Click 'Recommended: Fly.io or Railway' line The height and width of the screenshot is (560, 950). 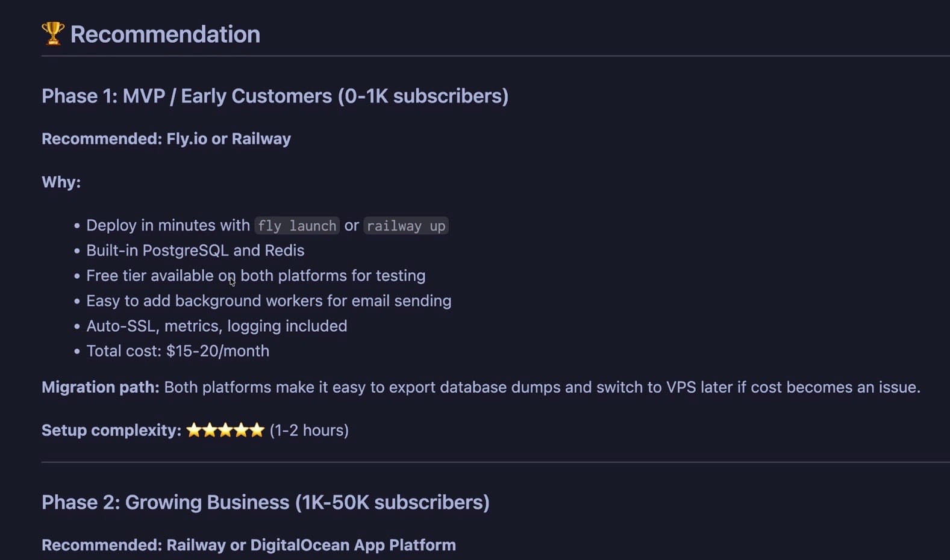pyautogui.click(x=166, y=138)
